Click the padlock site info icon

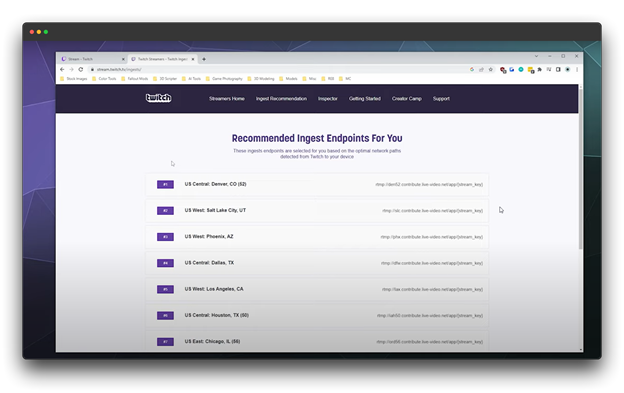(92, 69)
